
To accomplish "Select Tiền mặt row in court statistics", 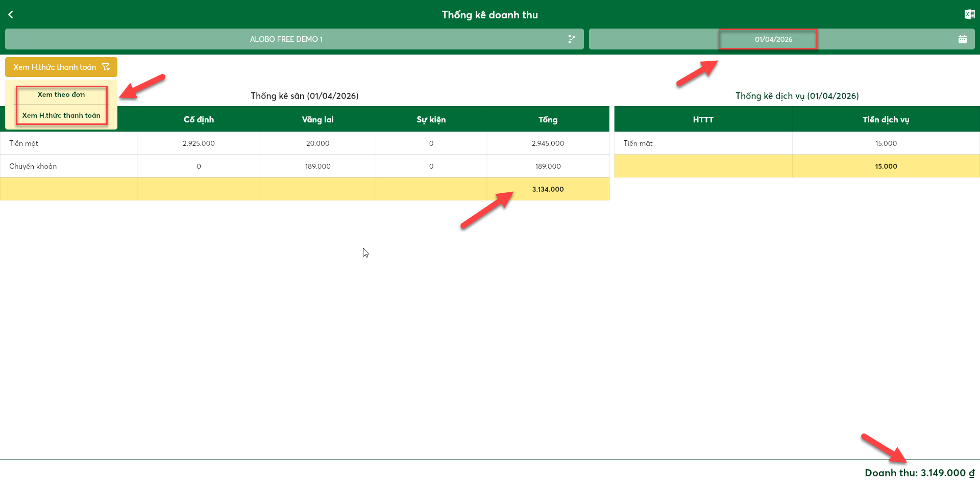I will (x=305, y=143).
